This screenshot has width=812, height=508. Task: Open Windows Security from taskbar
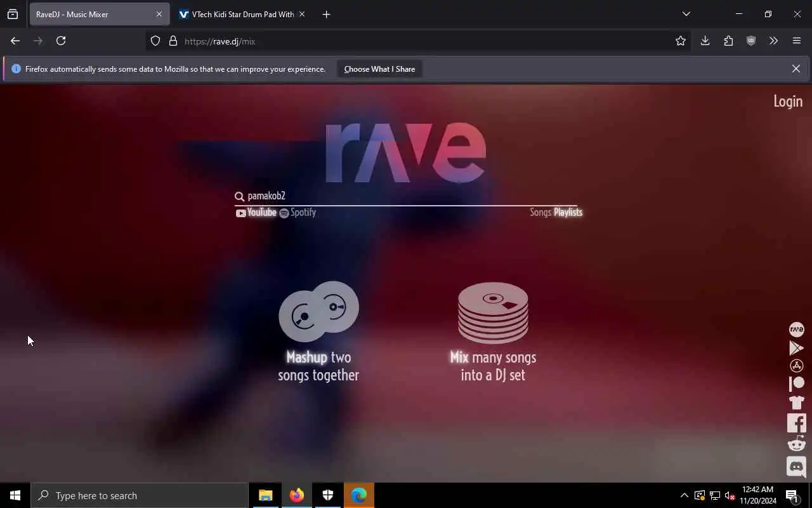click(x=327, y=495)
